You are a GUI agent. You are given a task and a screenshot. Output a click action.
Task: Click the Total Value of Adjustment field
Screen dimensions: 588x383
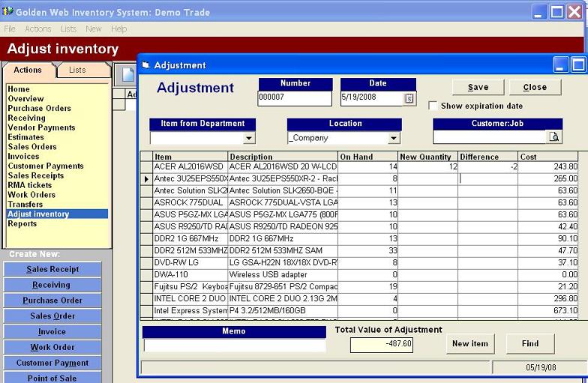[x=381, y=345]
